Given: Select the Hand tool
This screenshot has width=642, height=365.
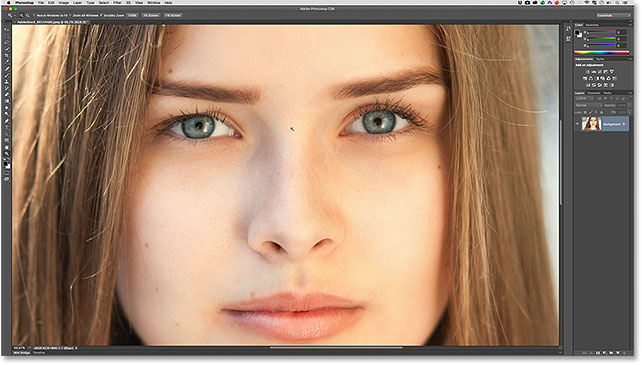Looking at the screenshot, I should 7,147.
